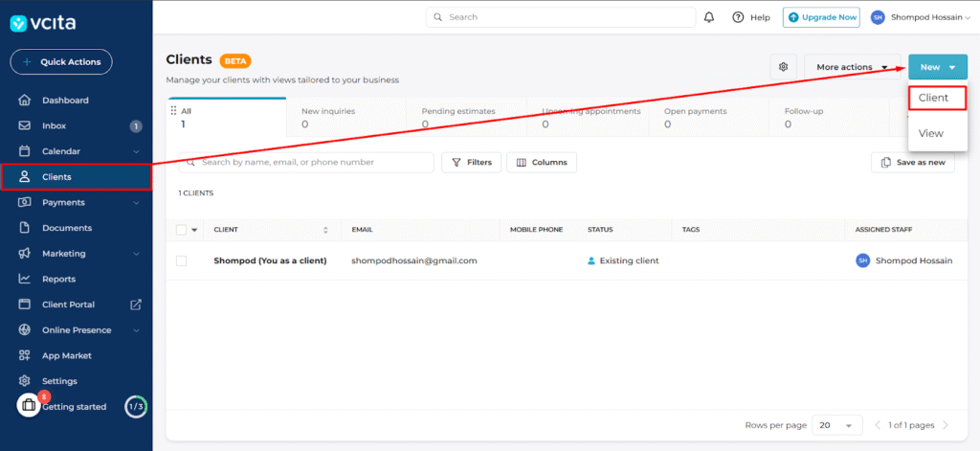This screenshot has width=980, height=451.
Task: Click the clients settings gear icon
Action: (x=783, y=67)
